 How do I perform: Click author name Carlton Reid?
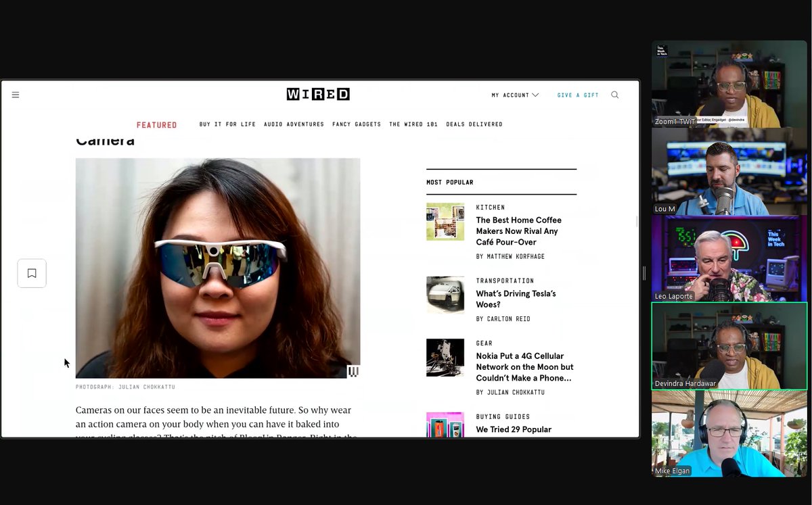click(508, 319)
